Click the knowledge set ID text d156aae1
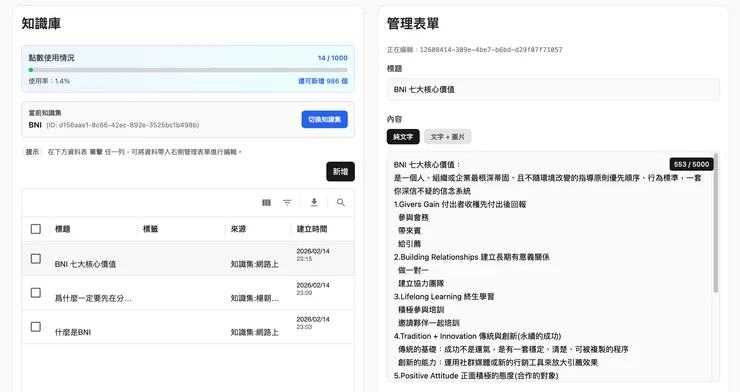The height and width of the screenshot is (392, 740). tap(123, 125)
